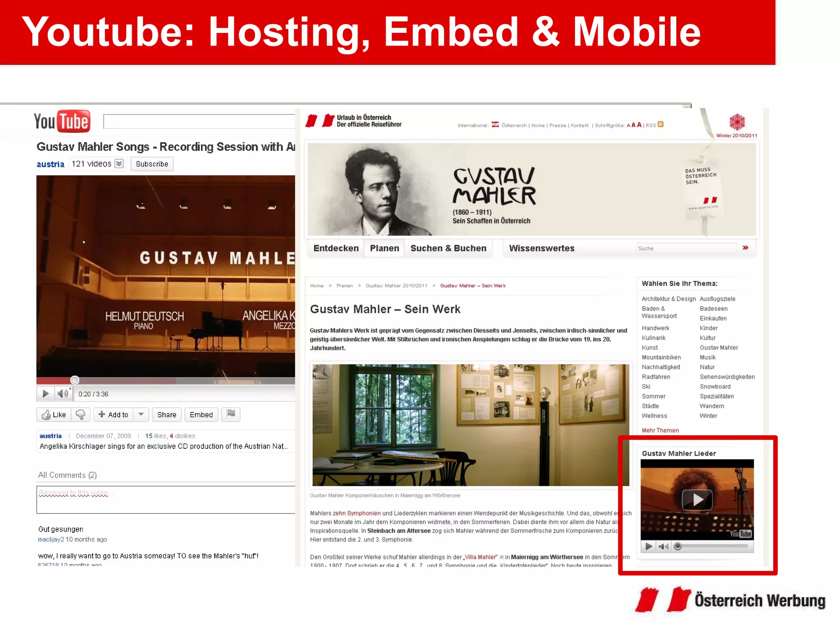Open mackjay2 commenter profile

click(51, 539)
